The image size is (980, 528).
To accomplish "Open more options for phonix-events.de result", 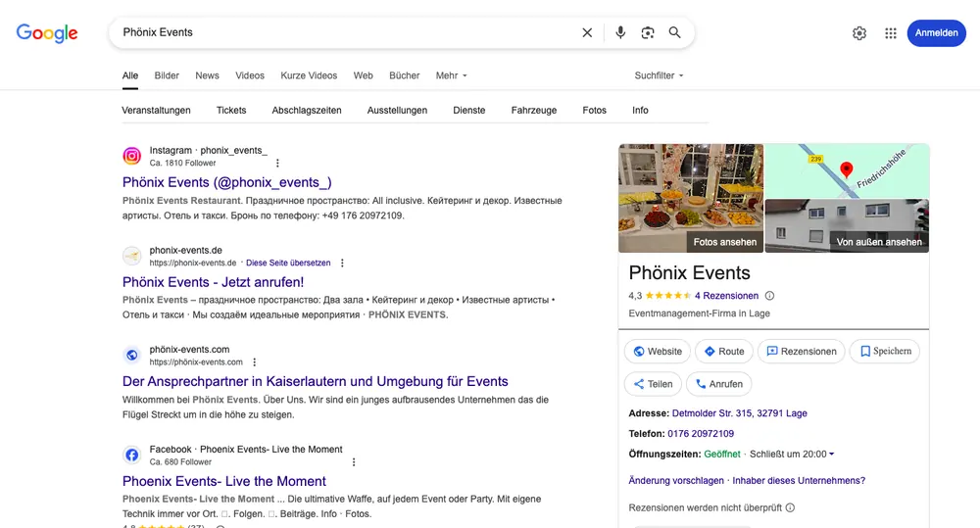I will click(x=342, y=264).
